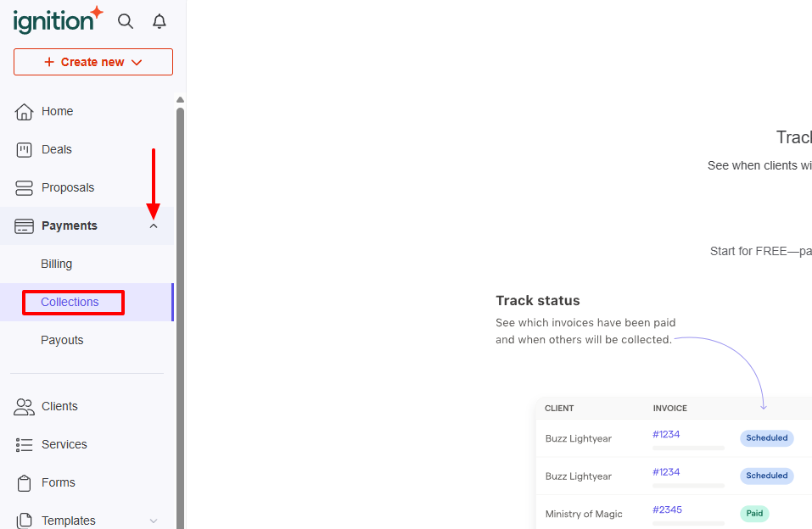Click the Services list icon
The height and width of the screenshot is (529, 812).
[x=24, y=444]
